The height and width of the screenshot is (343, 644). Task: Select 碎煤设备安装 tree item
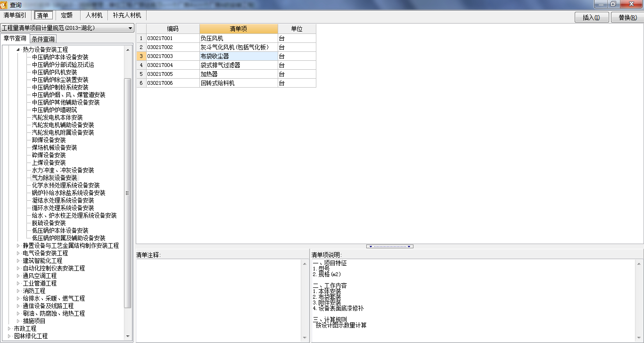[49, 155]
